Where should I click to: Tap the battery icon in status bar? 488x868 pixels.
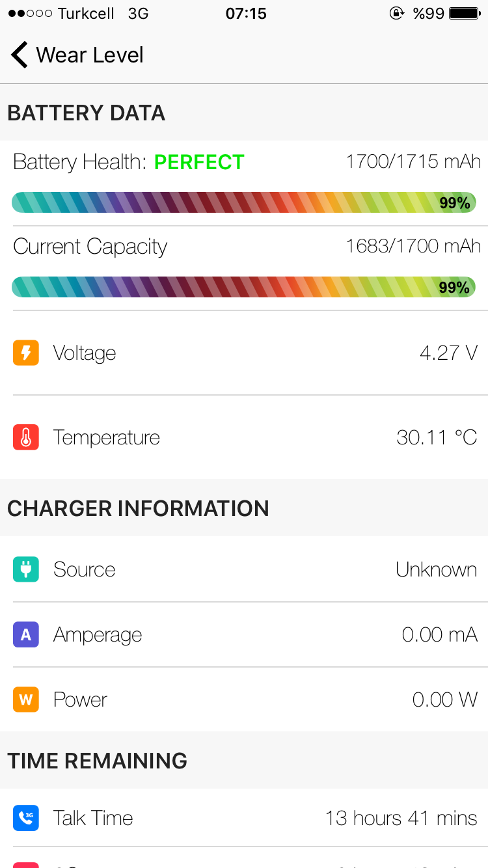click(x=465, y=14)
